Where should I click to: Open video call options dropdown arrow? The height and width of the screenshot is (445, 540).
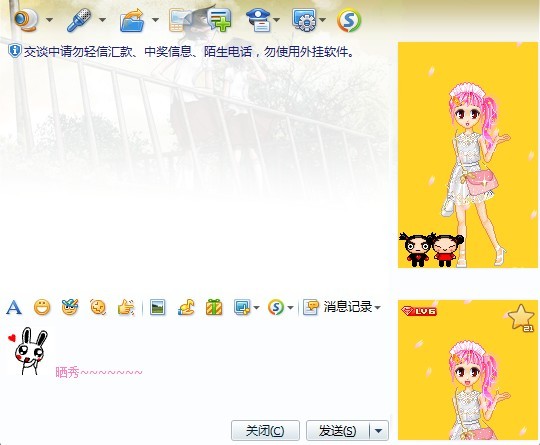[x=50, y=20]
